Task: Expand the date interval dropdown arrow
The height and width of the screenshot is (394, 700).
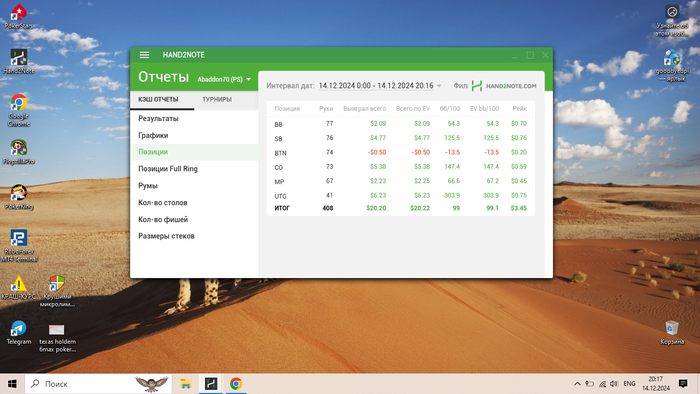Action: [439, 86]
